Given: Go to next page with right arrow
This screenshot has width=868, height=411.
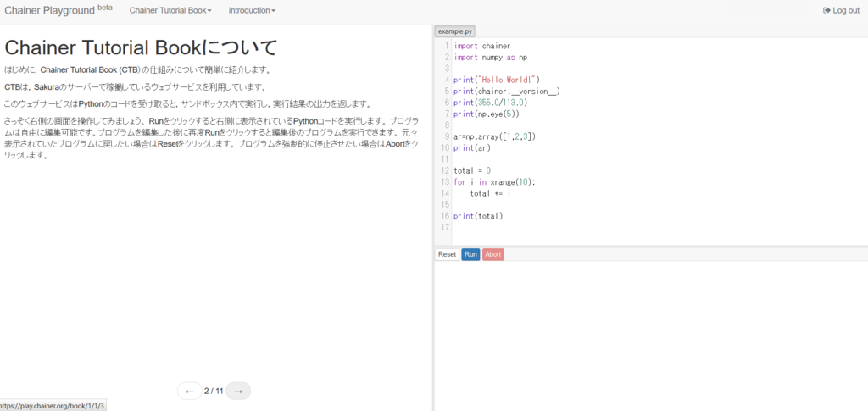Looking at the screenshot, I should point(238,392).
